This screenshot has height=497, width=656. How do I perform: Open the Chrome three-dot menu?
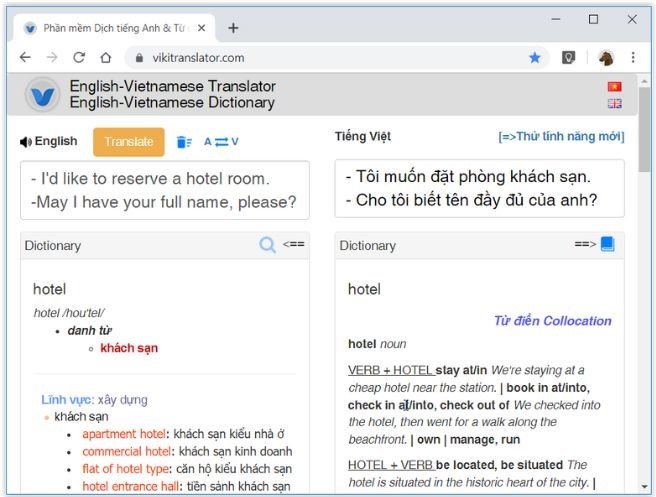pos(633,58)
